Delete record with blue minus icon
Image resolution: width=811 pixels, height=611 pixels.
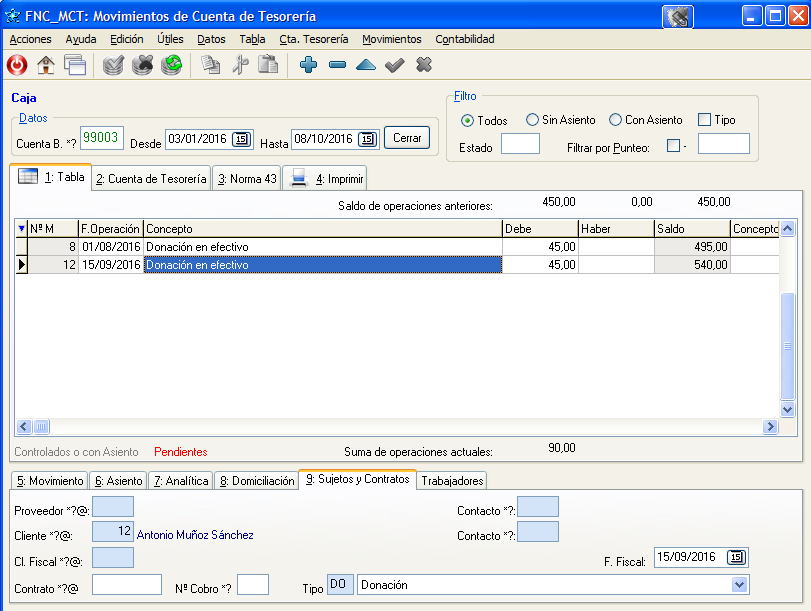[x=337, y=65]
